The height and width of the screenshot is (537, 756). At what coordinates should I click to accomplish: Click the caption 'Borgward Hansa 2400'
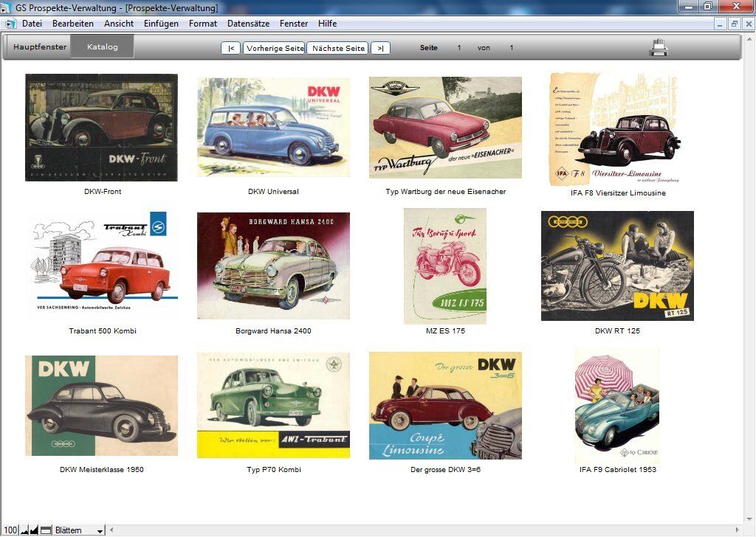coord(273,331)
